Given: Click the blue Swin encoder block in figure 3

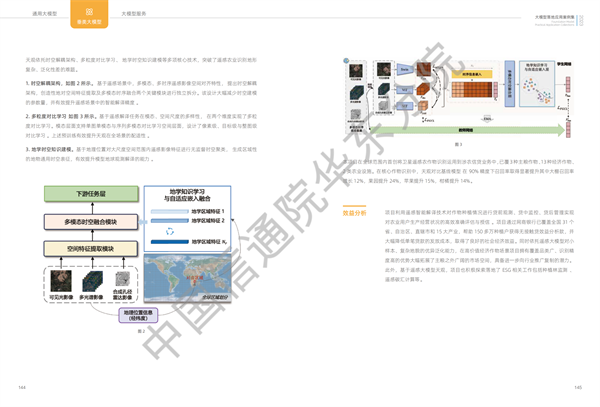Looking at the screenshot, I should pos(405,69).
